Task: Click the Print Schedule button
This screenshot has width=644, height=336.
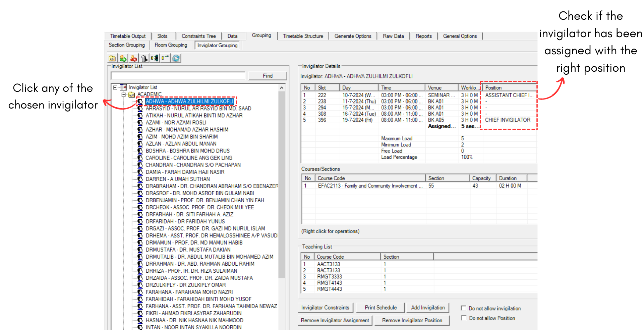Action: 380,308
